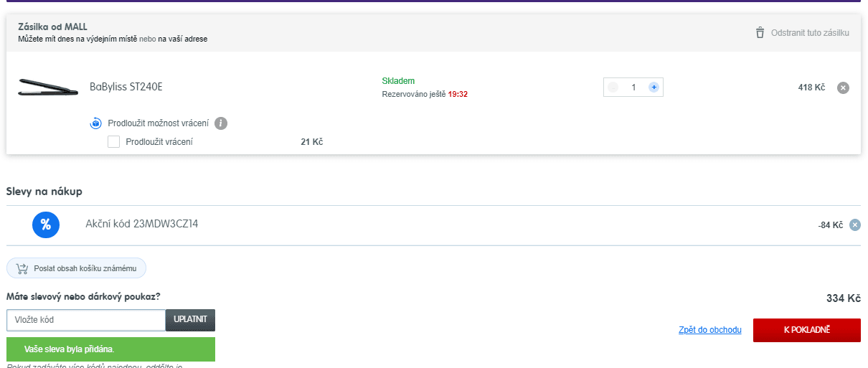Click the 'Akční kód 23MDW3CZ14' text
868x368 pixels.
coord(141,224)
